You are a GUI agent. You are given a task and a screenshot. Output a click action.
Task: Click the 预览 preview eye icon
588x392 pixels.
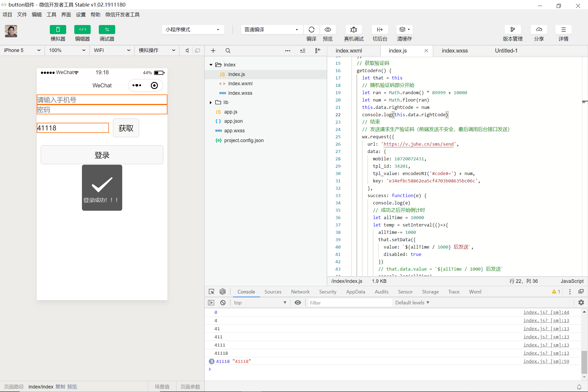[328, 29]
